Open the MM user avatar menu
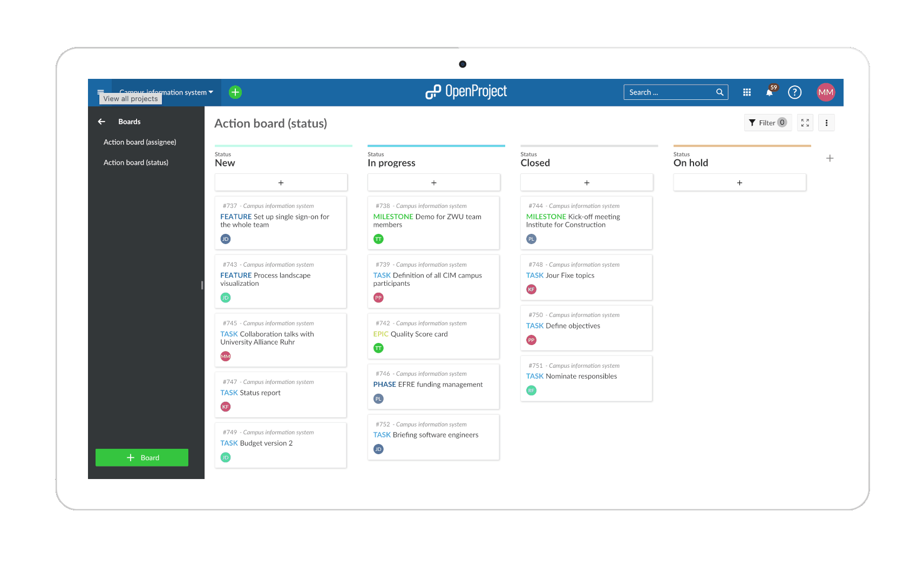The height and width of the screenshot is (573, 924). [x=826, y=92]
